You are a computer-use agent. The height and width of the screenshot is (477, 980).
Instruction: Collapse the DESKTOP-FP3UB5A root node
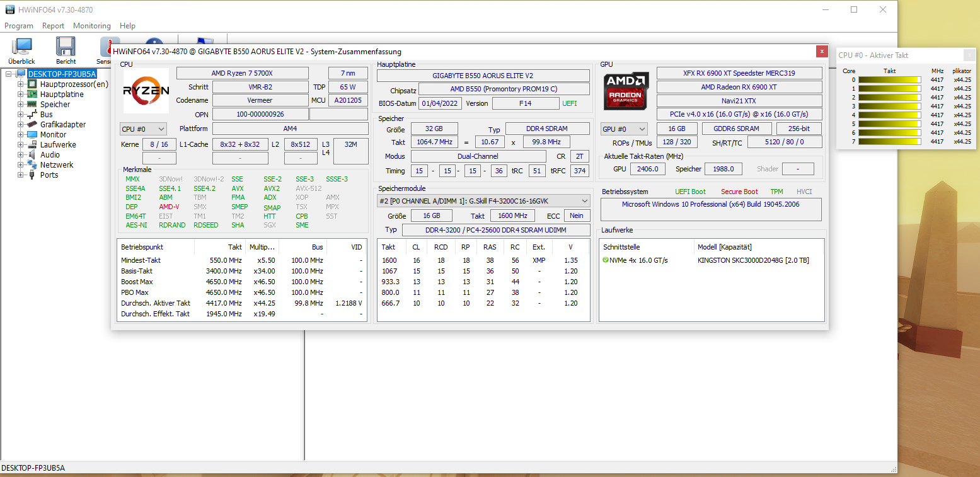[x=9, y=74]
